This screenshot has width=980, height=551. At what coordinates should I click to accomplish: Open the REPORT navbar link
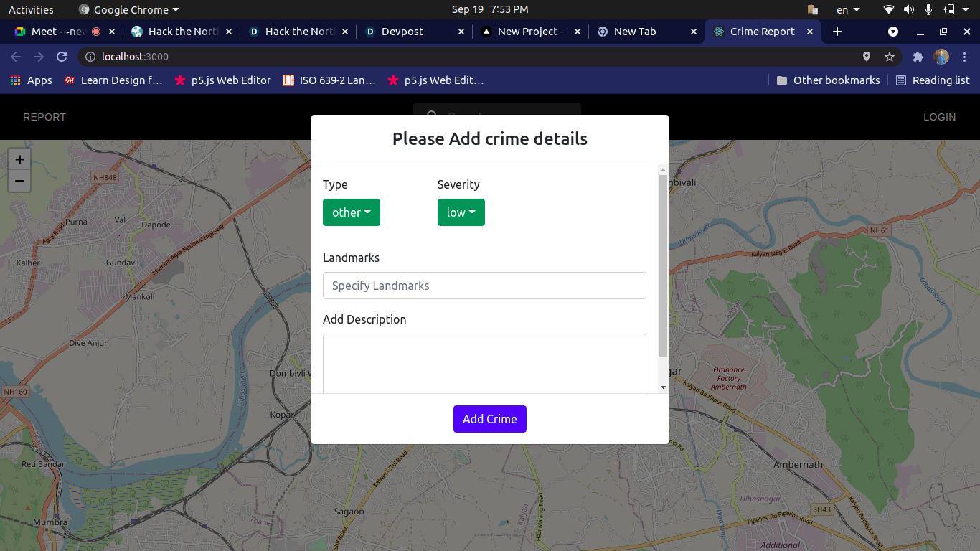(x=44, y=117)
